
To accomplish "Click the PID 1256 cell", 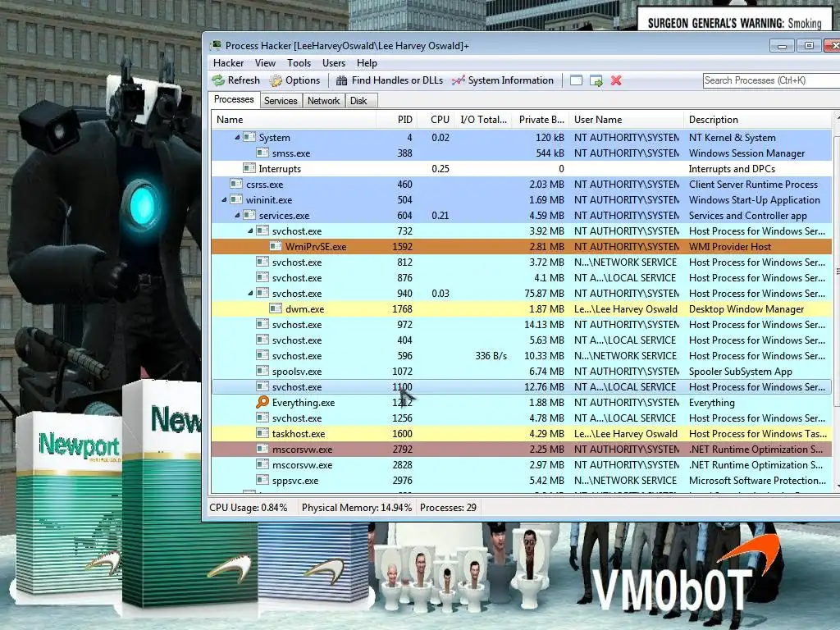I will pos(402,418).
